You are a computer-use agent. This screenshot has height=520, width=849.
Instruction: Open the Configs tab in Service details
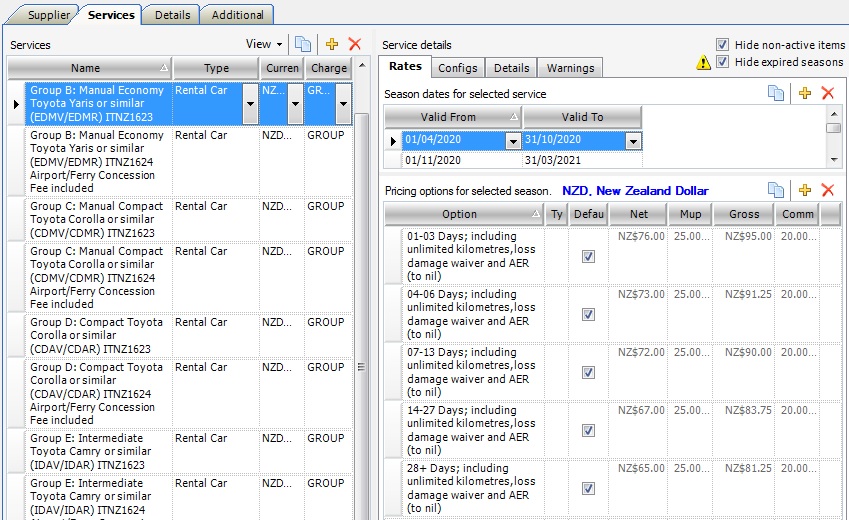(x=458, y=68)
